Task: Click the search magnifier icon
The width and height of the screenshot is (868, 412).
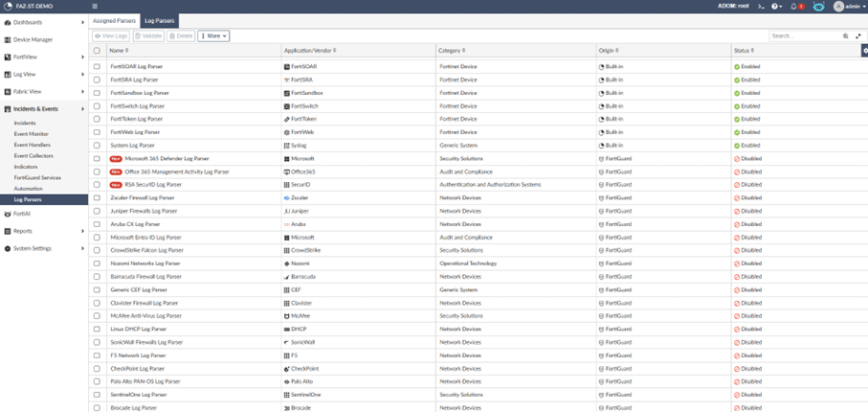Action: tap(846, 35)
